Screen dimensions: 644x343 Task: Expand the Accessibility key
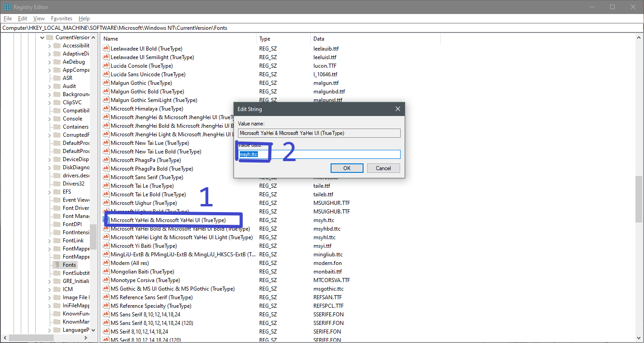[50, 46]
